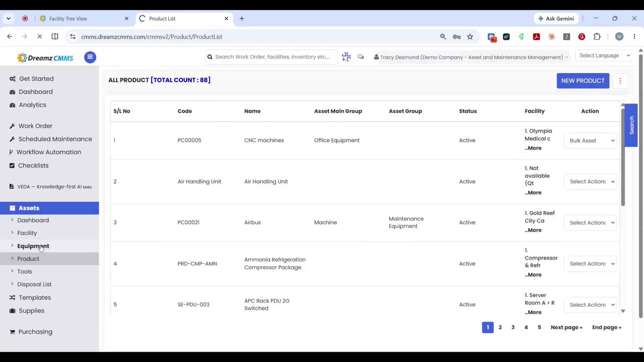Open the Adobe Acrobat extension icon
The height and width of the screenshot is (362, 644).
(536, 37)
